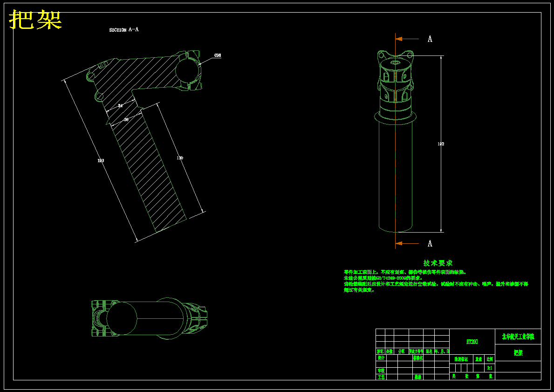Click the '比例' header cell
554x392 pixels.
490,359
